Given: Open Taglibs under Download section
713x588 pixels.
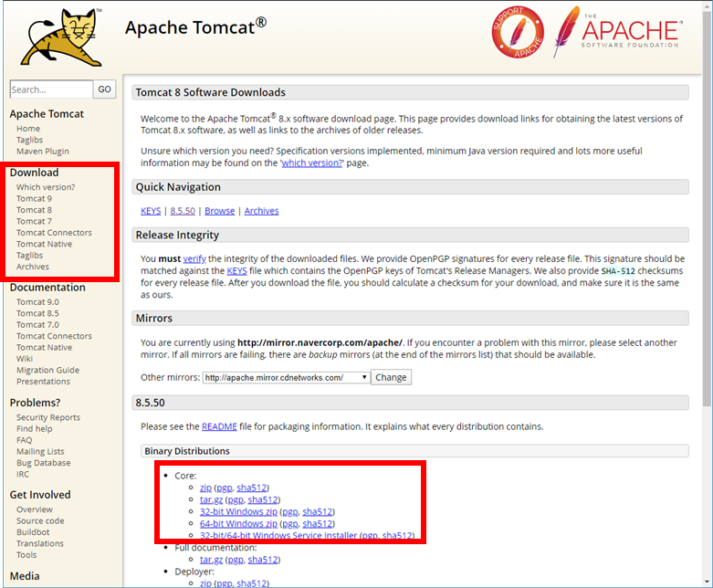Looking at the screenshot, I should pos(29,256).
